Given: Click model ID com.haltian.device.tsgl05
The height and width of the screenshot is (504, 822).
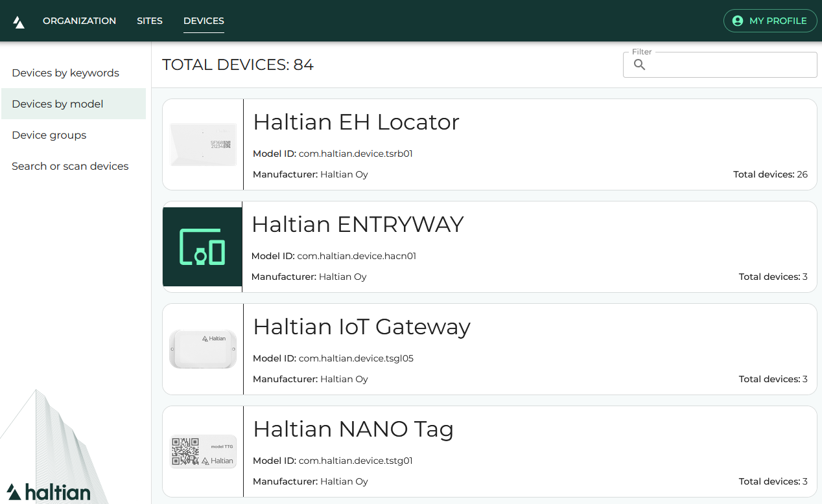Looking at the screenshot, I should click(x=356, y=358).
